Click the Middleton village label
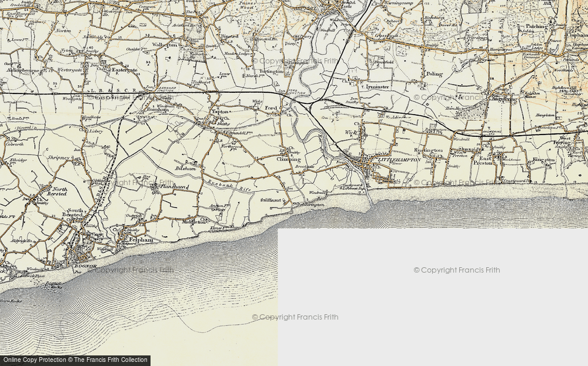This screenshot has width=588, height=366. 193,221
